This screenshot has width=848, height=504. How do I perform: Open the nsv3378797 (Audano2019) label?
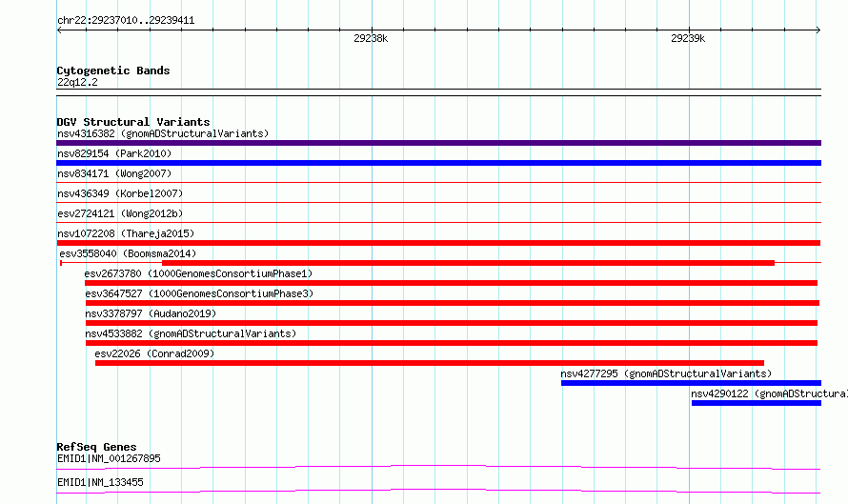[151, 313]
